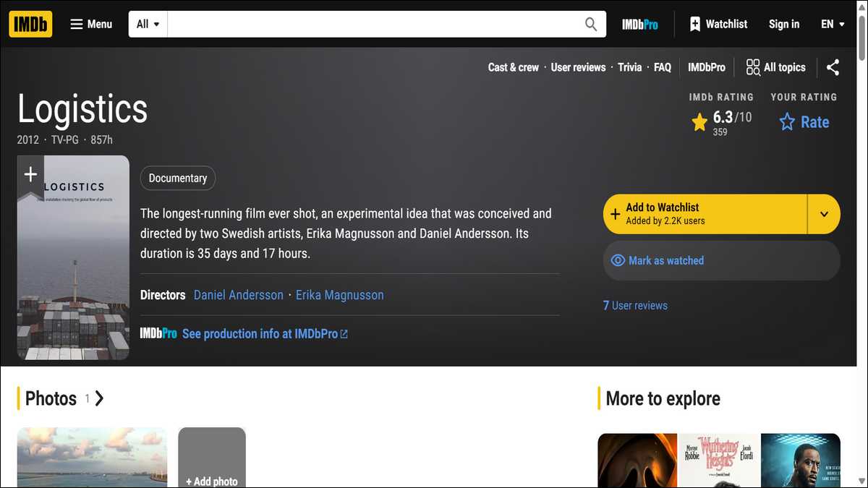Image resolution: width=868 pixels, height=488 pixels.
Task: Add a photo to the title
Action: point(212,457)
